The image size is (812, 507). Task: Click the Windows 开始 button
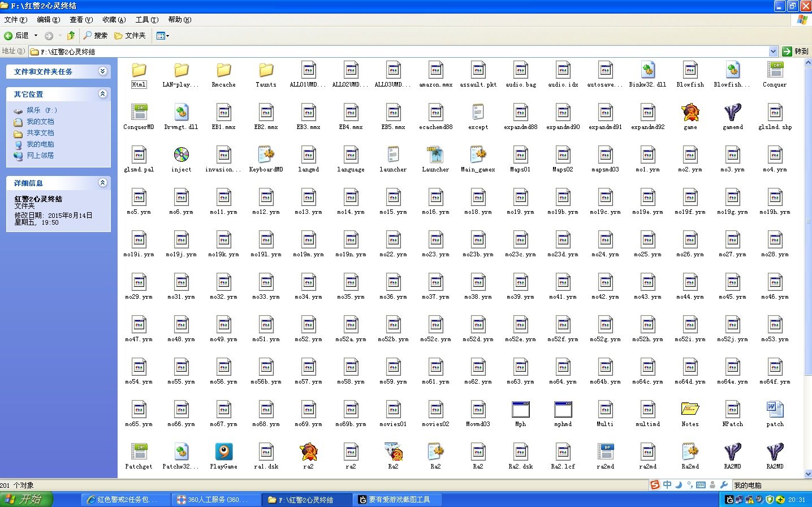pos(27,499)
